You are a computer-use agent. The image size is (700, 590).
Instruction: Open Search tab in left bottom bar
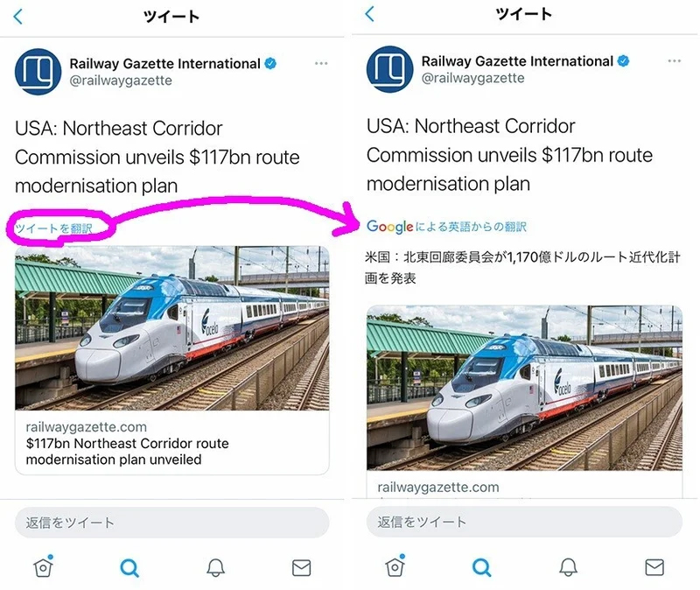(x=129, y=568)
